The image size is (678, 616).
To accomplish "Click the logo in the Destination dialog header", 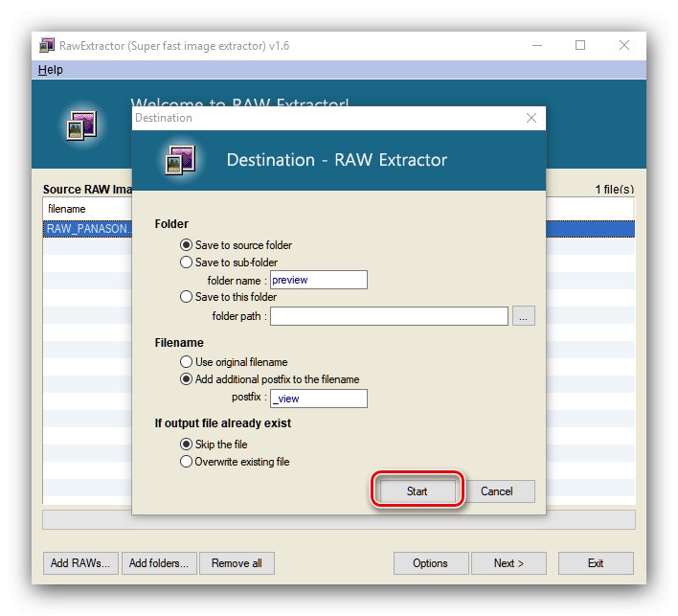I will point(180,160).
